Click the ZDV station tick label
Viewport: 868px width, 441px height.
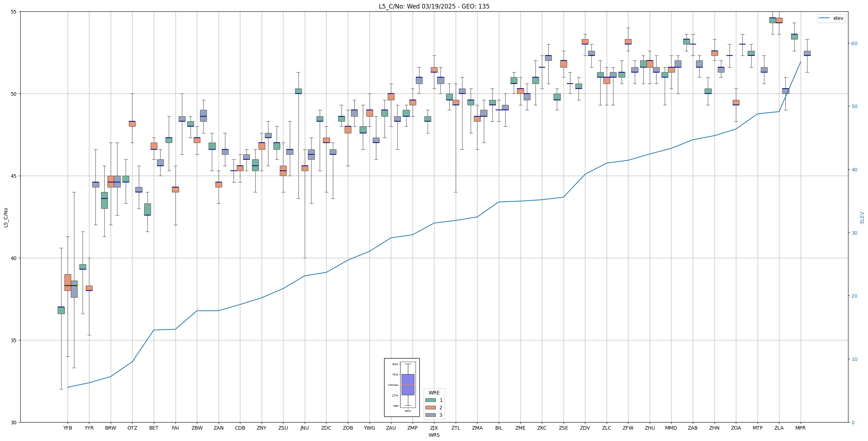coord(585,428)
